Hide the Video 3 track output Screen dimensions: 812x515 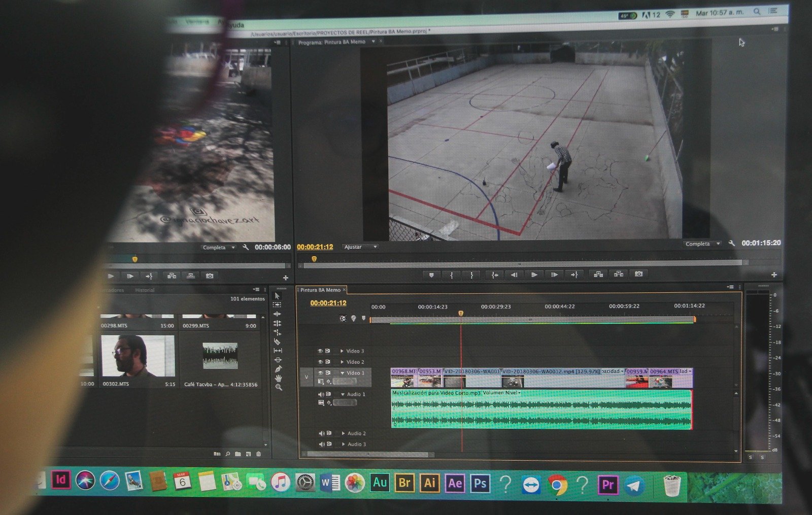click(x=320, y=351)
